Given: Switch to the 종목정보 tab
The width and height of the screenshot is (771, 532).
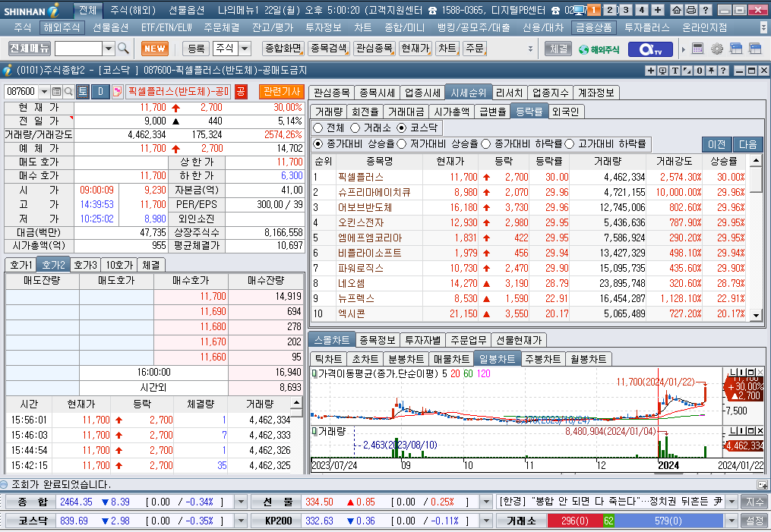Looking at the screenshot, I should (377, 340).
